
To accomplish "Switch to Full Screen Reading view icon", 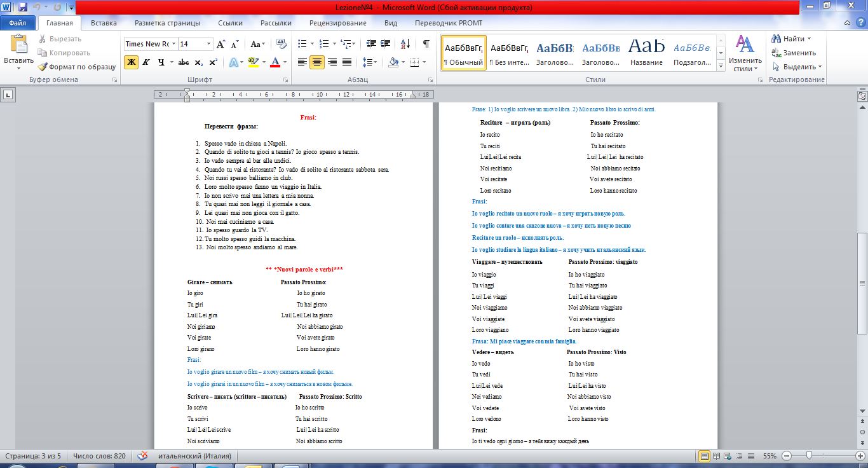I will (x=716, y=456).
